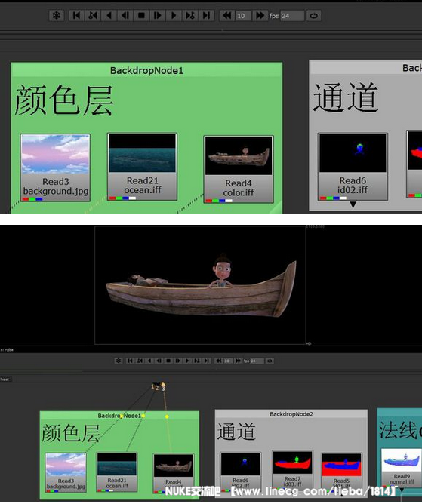Viewport: 422px width, 504px height.
Task: Play forward in playback bar under viewer
Action: (x=187, y=361)
